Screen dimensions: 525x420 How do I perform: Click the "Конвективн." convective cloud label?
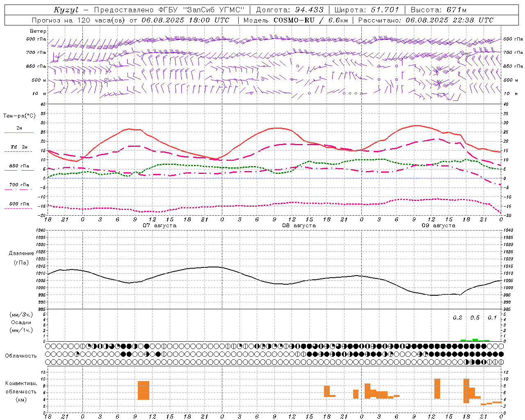[x=21, y=383]
